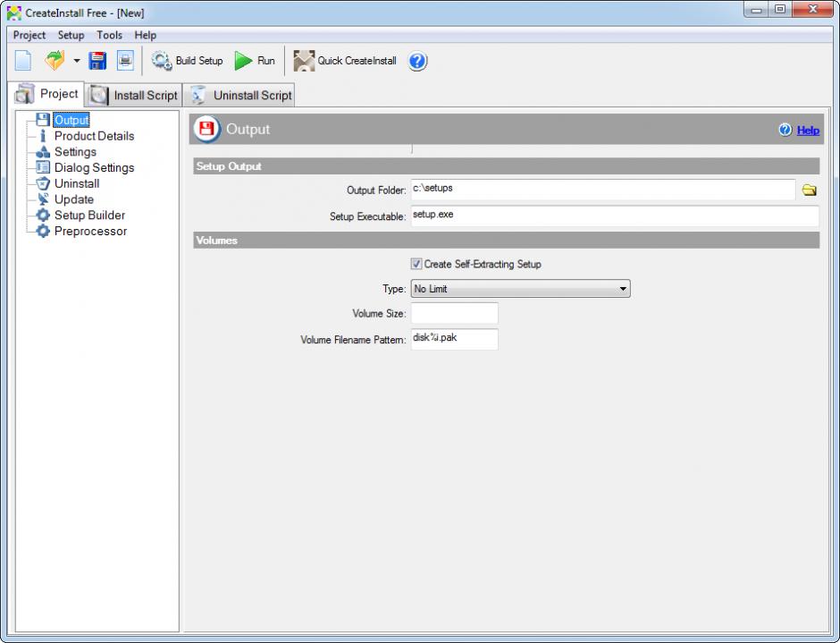Click the Install Script tab disc icon
Image resolution: width=840 pixels, height=643 pixels.
(x=100, y=95)
